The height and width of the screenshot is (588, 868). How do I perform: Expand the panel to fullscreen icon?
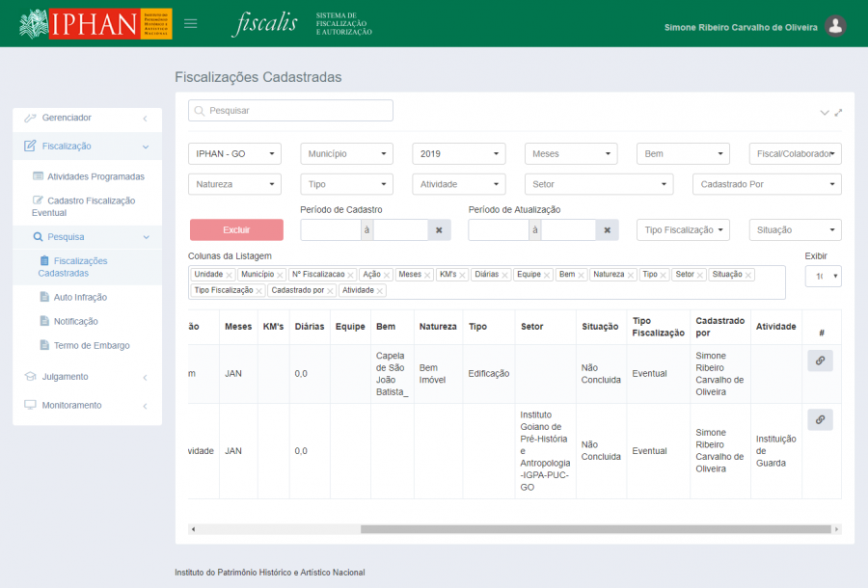pos(838,113)
